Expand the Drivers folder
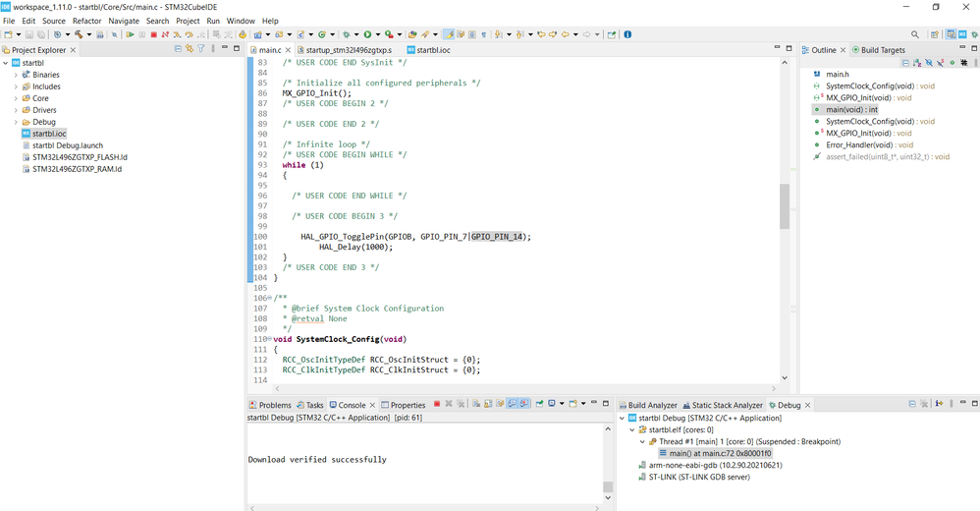Screen dimensions: 980x511 tap(16, 110)
